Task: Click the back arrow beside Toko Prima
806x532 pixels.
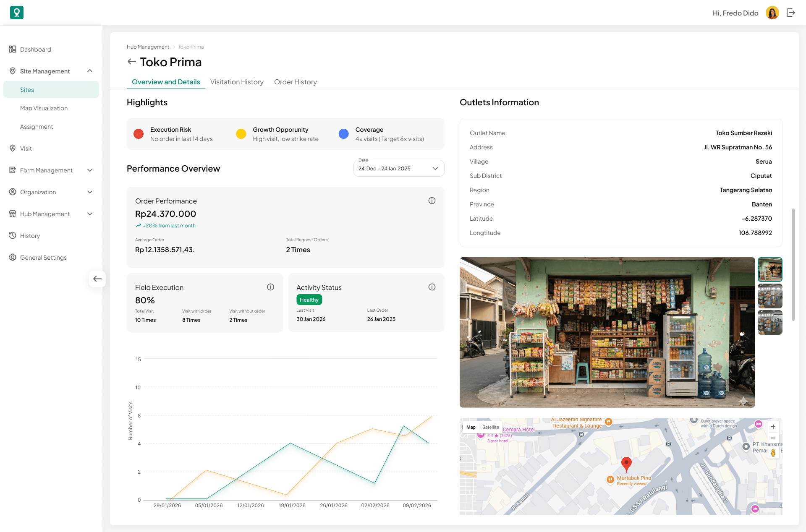Action: (x=132, y=62)
